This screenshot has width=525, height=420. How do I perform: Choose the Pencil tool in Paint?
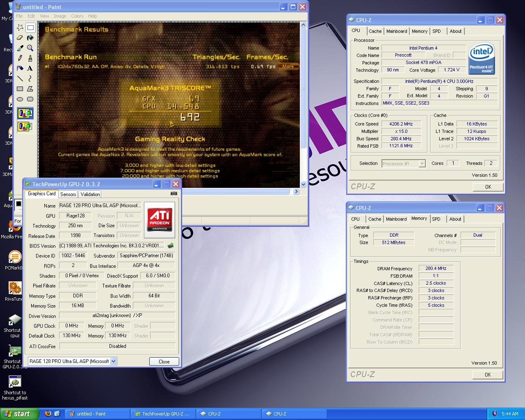tap(20, 58)
